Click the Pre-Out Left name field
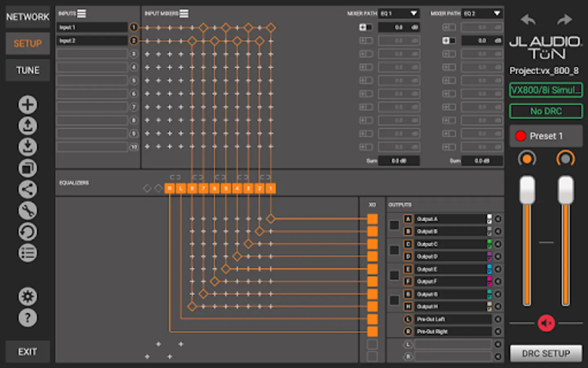 click(453, 319)
